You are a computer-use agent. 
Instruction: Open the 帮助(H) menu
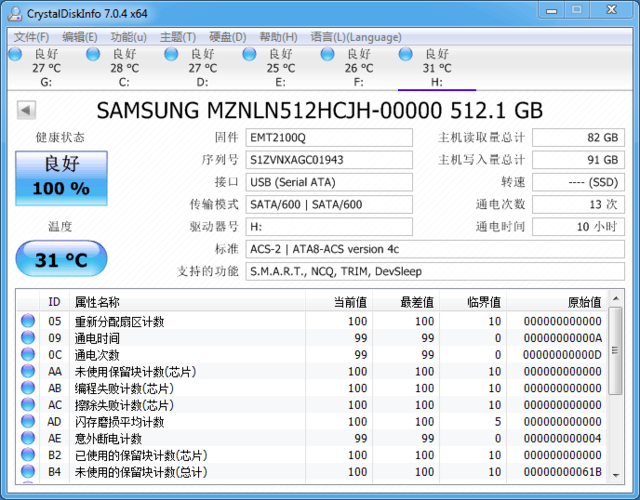278,37
